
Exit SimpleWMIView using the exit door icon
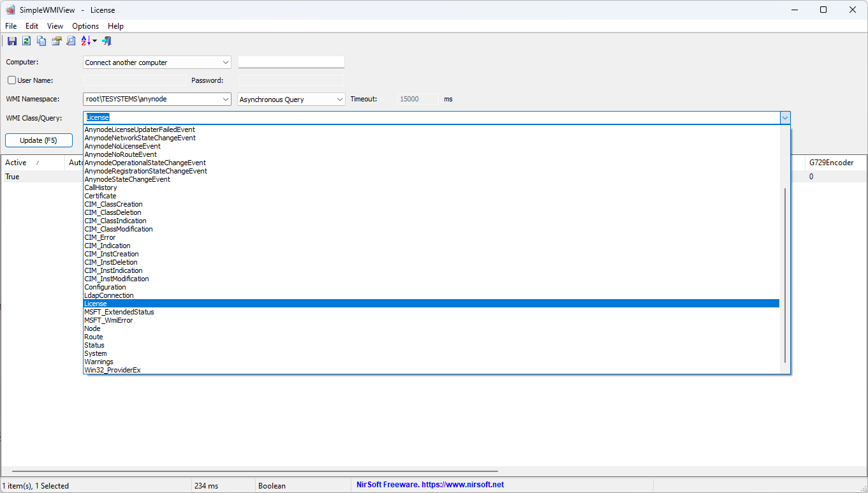pyautogui.click(x=107, y=41)
